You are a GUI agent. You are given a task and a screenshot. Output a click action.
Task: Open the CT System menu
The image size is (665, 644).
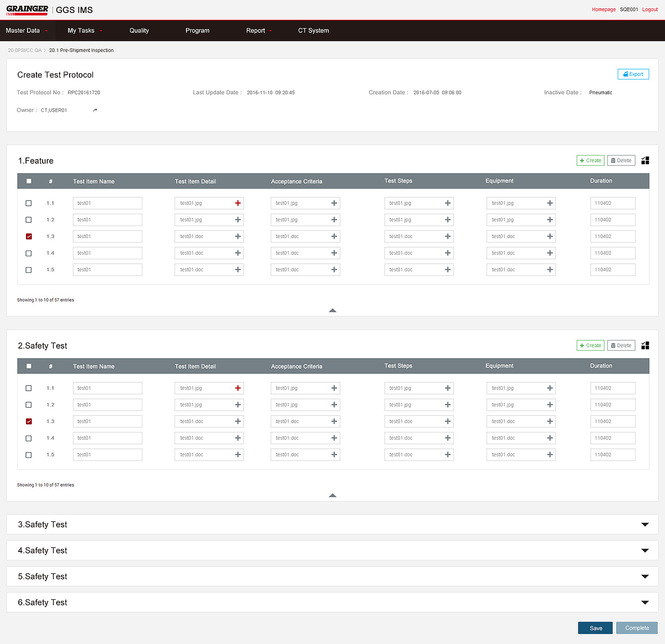click(313, 31)
